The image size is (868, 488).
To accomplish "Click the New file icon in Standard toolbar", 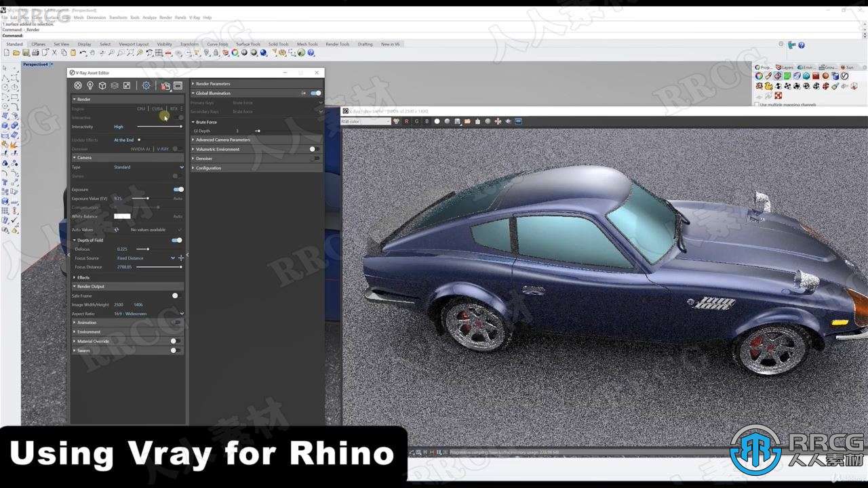I will pyautogui.click(x=7, y=53).
